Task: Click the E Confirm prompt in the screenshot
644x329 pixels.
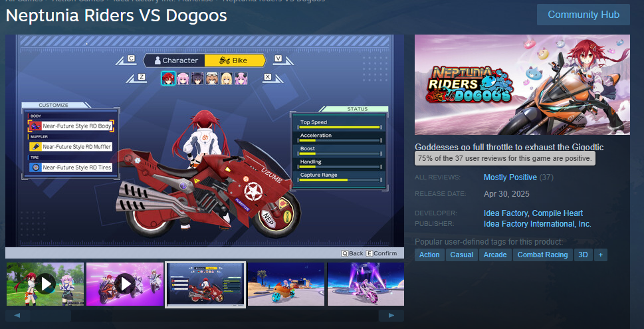Action: (381, 253)
